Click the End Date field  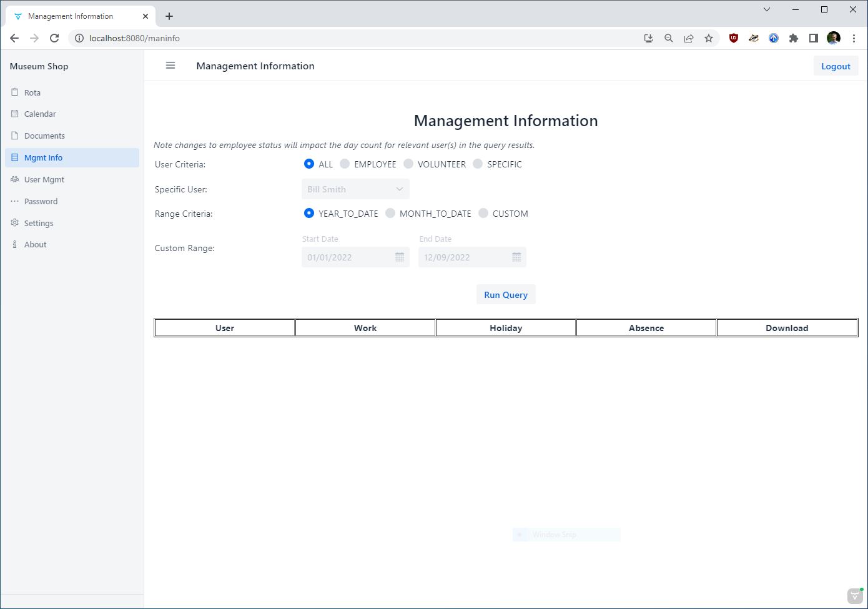pyautogui.click(x=472, y=257)
